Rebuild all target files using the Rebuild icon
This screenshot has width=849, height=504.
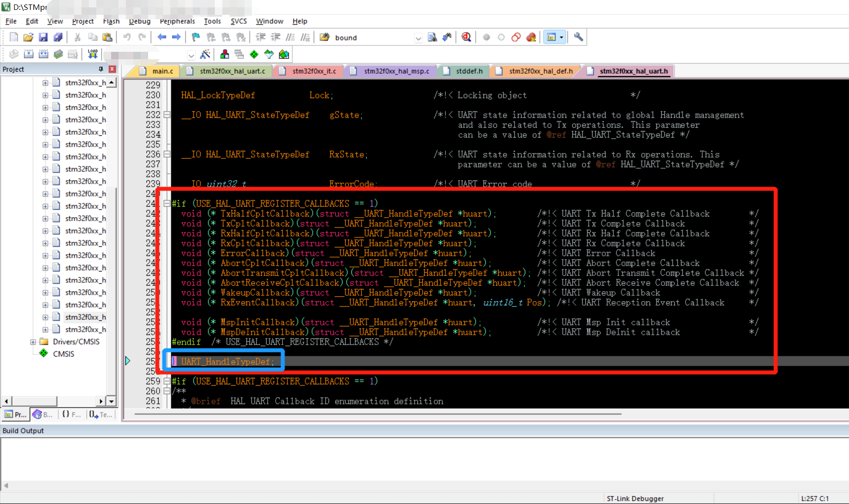click(43, 54)
